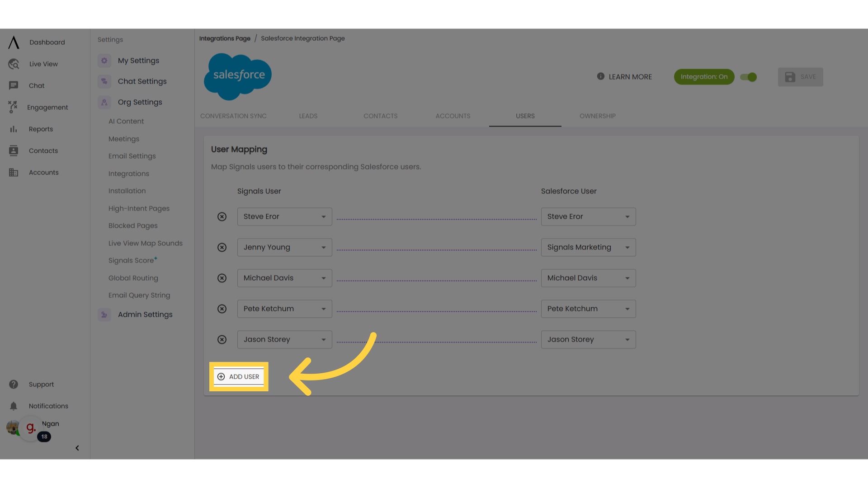Remove the Jenny Young mapping row
Viewport: 868px width, 488px height.
222,248
